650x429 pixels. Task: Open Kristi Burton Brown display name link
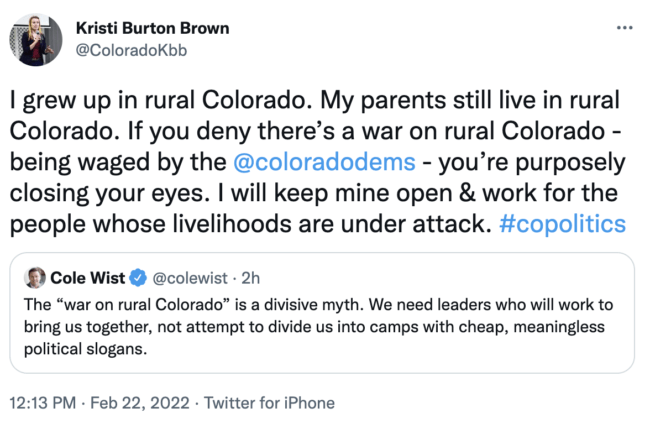152,28
